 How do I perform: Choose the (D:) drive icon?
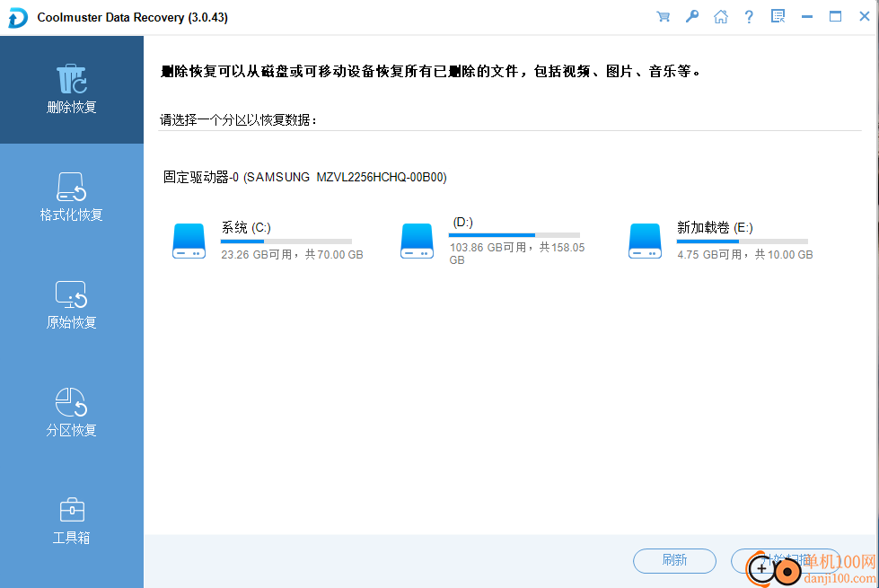[x=418, y=241]
